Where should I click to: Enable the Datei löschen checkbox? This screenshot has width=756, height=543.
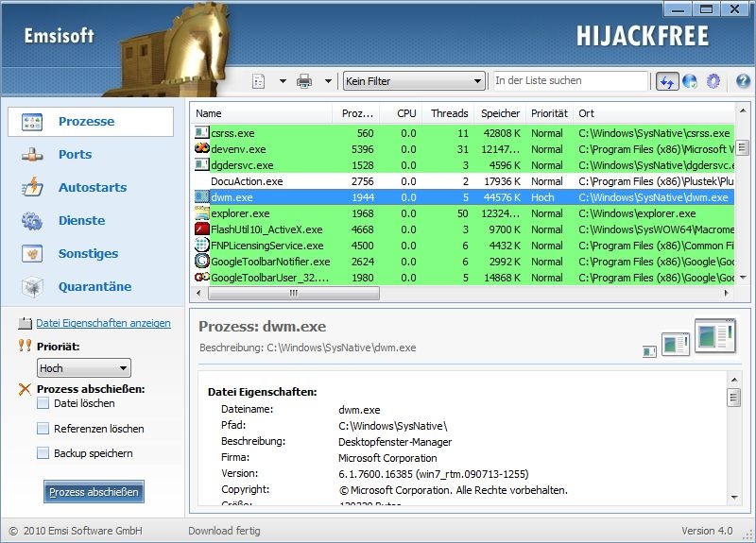(43, 403)
